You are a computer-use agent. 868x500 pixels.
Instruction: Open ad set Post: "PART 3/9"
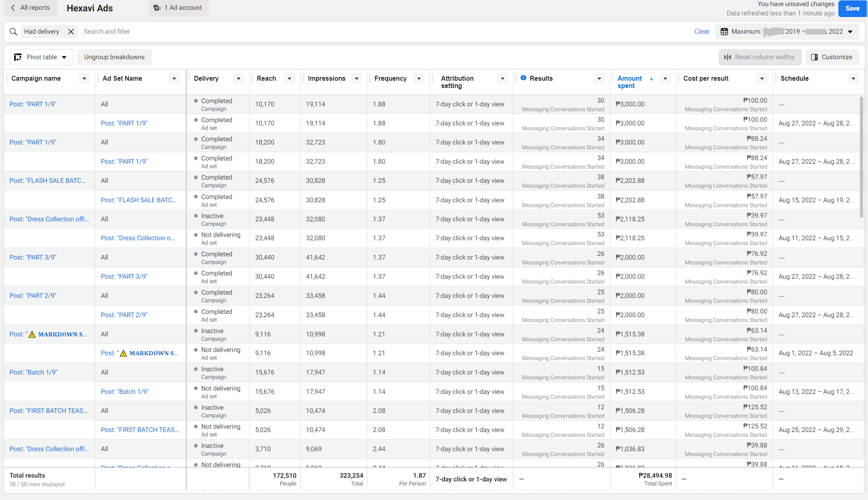124,277
